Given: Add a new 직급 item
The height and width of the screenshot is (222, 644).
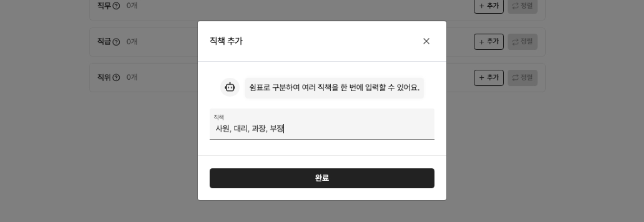Looking at the screenshot, I should (489, 41).
